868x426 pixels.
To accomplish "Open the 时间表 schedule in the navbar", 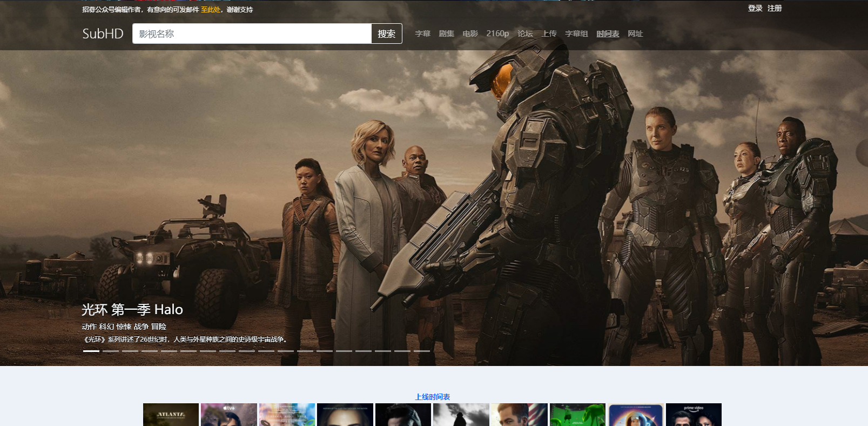I will tap(608, 34).
